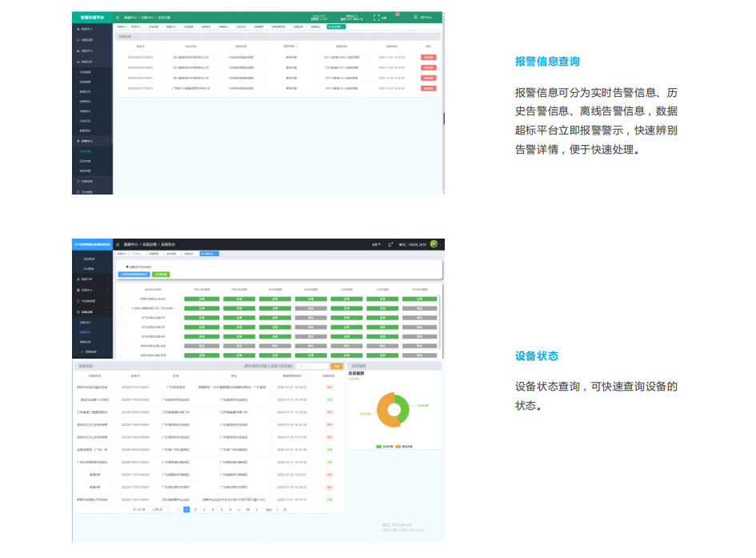Screen dimensions: 756x558
Task: Click the status tag in the 2020-07-20 16:22:04 row
Action: point(330,424)
